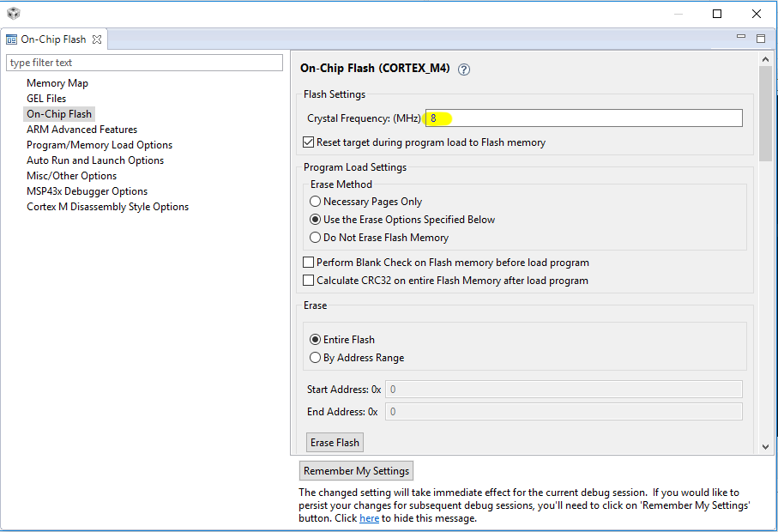Click the scrollbar down arrow

pos(765,447)
